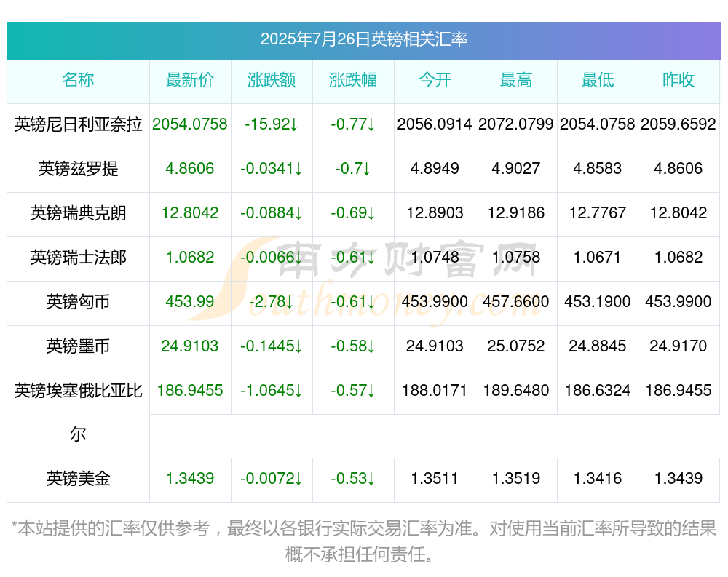This screenshot has height=577, width=728.
Task: Select the 英镑匈币 row name
Action: (x=78, y=302)
